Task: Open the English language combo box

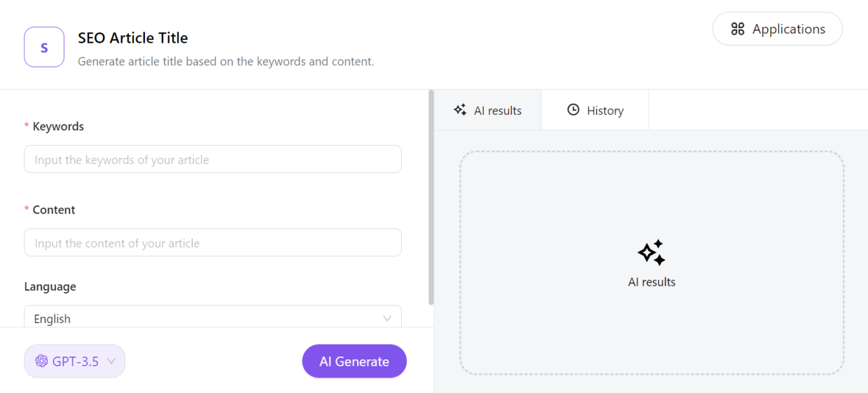Action: click(x=210, y=318)
